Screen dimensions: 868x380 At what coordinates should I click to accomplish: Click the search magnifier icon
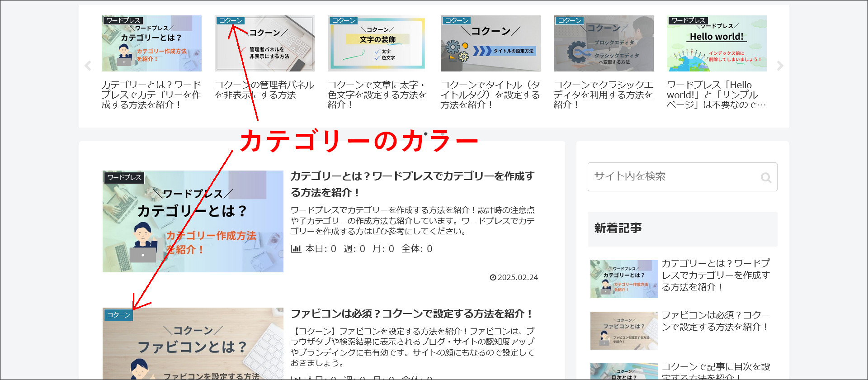[x=766, y=177]
